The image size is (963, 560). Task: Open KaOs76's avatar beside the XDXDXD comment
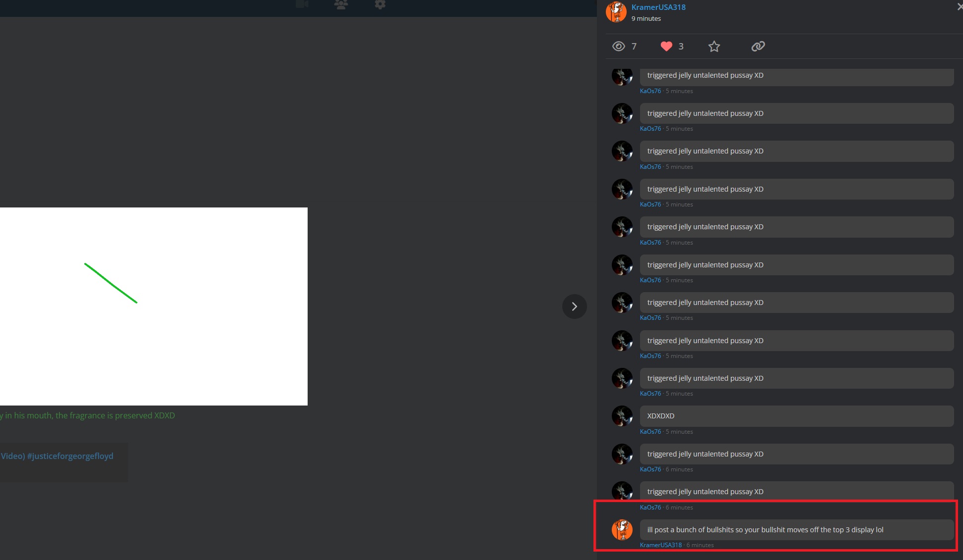click(x=622, y=416)
